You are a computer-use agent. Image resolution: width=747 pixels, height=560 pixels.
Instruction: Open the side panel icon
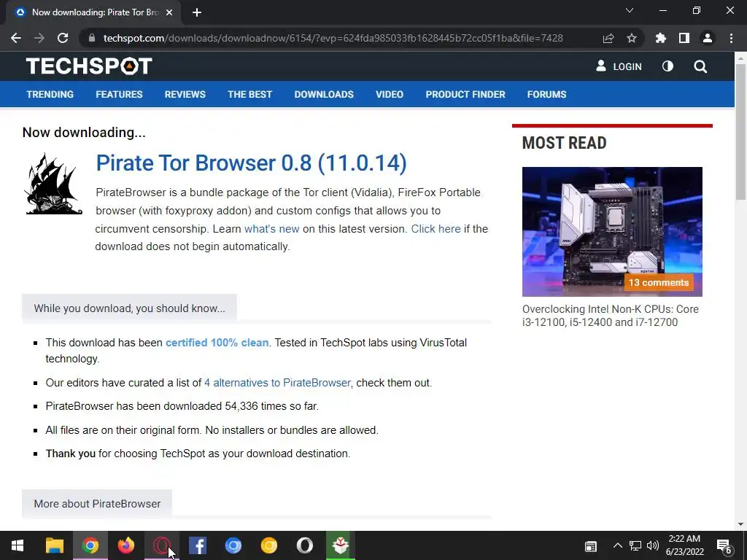684,38
